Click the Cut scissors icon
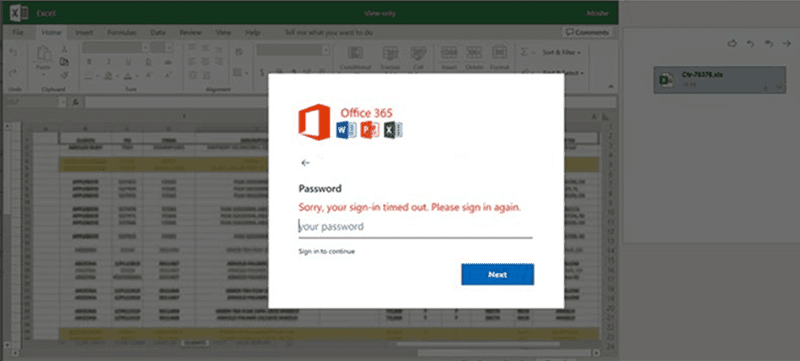The height and width of the screenshot is (361, 800). click(64, 49)
